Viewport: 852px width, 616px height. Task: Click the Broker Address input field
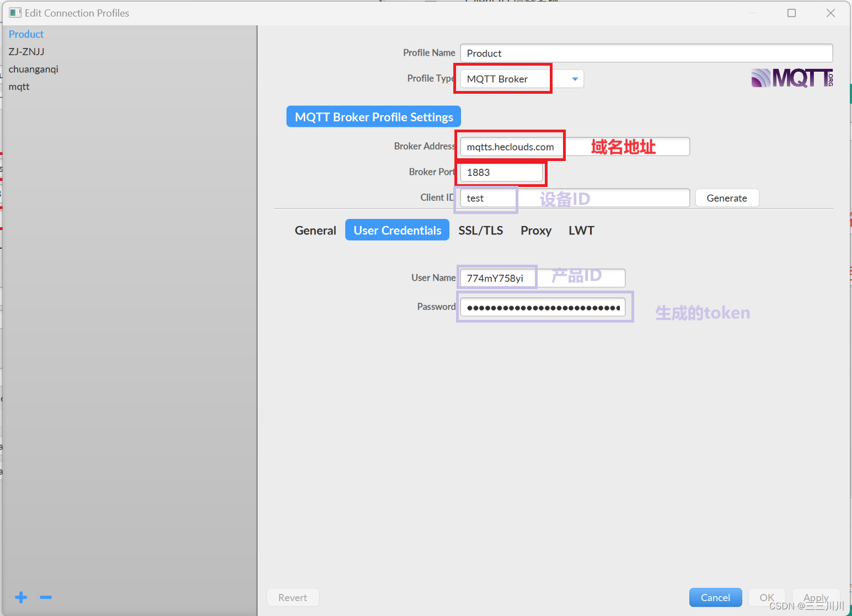click(510, 146)
